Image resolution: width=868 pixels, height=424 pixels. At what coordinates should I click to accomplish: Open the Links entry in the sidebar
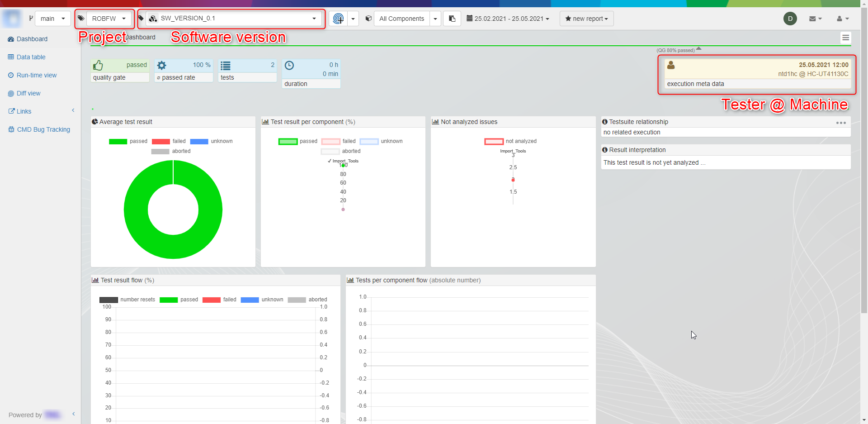24,111
